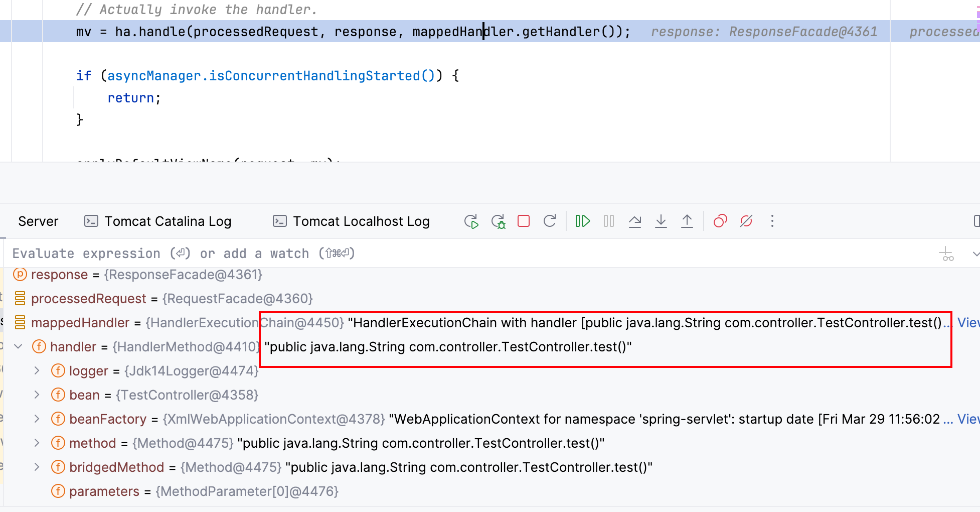Image resolution: width=980 pixels, height=512 pixels.
Task: Click View link for beanFactory value
Action: pos(968,419)
